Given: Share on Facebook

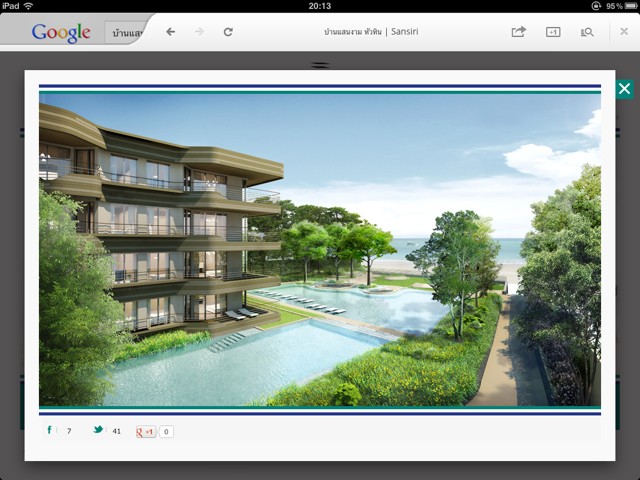Looking at the screenshot, I should point(50,431).
